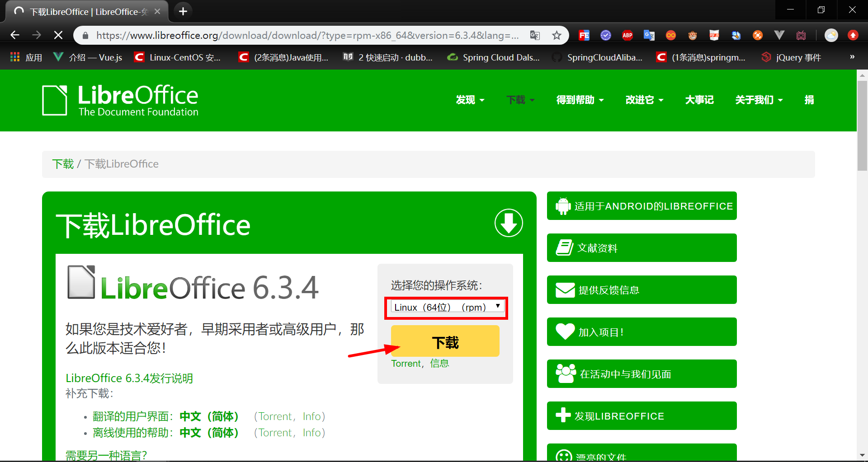Viewport: 868px width, 462px height.
Task: Download the 离线使用的帮助 中文 (简体) pack
Action: click(209, 433)
